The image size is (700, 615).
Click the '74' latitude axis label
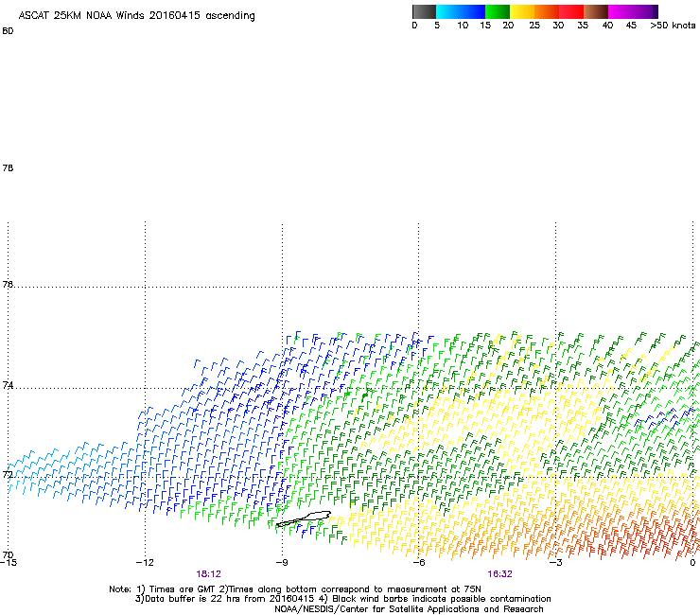(8, 385)
